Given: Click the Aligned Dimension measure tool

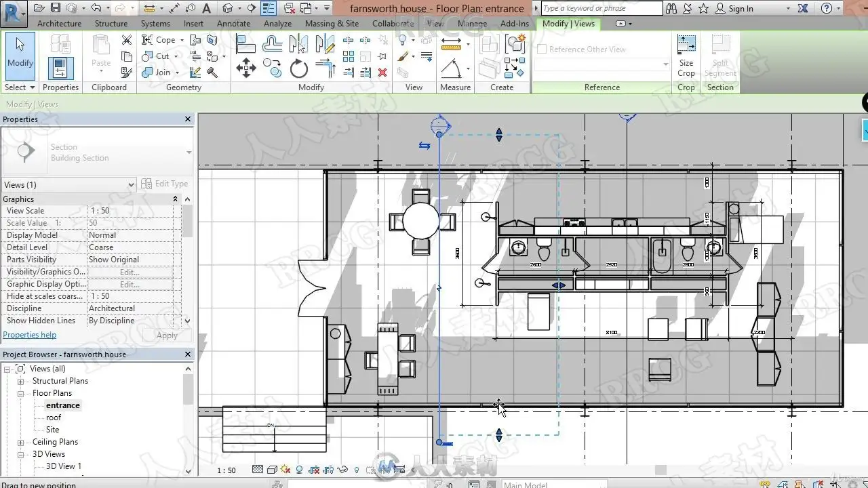Looking at the screenshot, I should tap(451, 44).
